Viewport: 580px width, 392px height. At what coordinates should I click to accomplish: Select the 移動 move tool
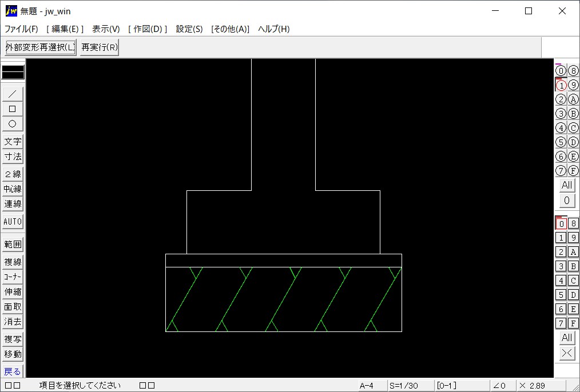coord(13,354)
